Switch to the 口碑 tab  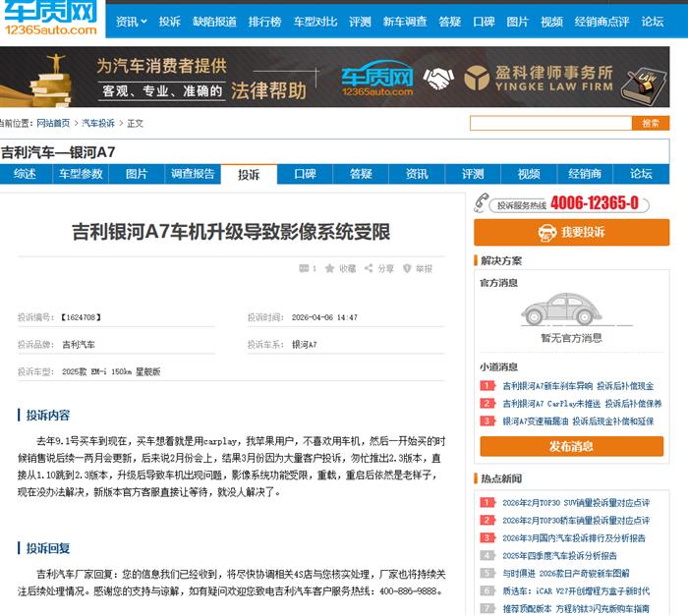[x=305, y=174]
